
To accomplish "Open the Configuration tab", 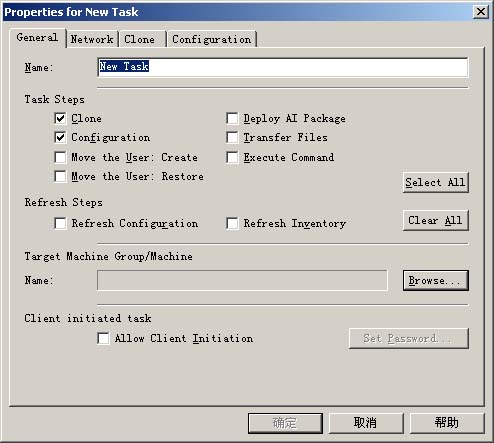I will (x=211, y=39).
